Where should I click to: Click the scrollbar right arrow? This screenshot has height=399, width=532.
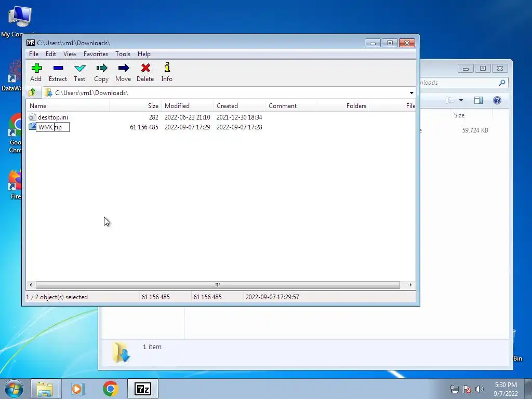(410, 285)
